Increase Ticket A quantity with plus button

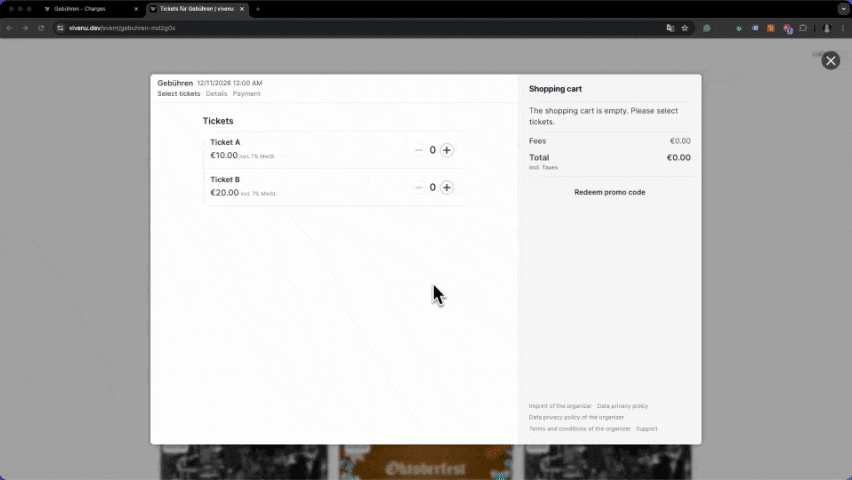click(x=447, y=150)
